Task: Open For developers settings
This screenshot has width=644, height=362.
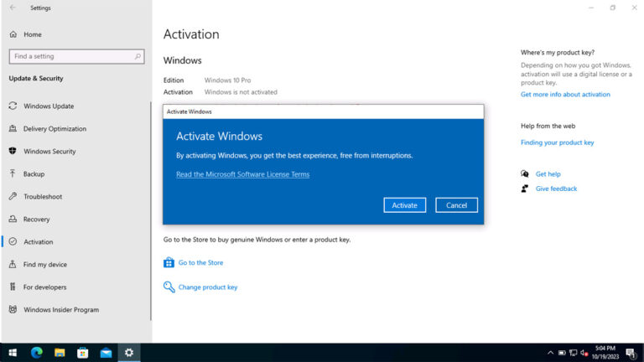Action: (x=45, y=287)
